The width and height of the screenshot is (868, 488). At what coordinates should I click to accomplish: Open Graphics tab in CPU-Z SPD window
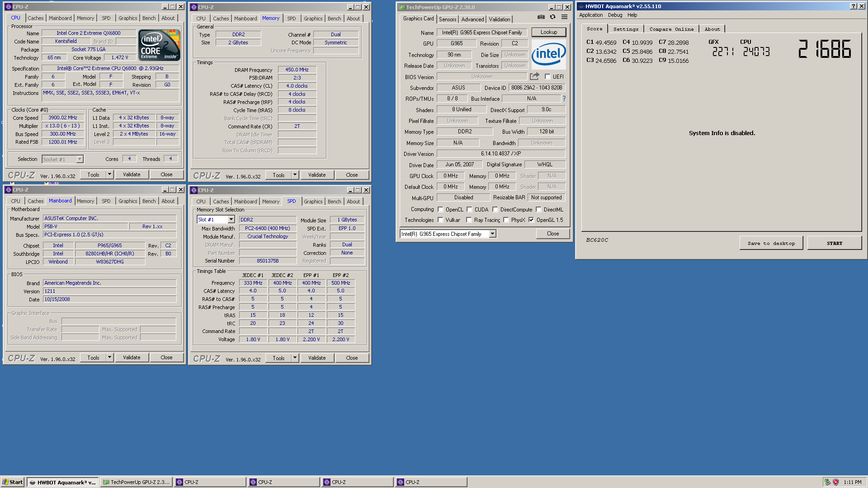pyautogui.click(x=313, y=202)
